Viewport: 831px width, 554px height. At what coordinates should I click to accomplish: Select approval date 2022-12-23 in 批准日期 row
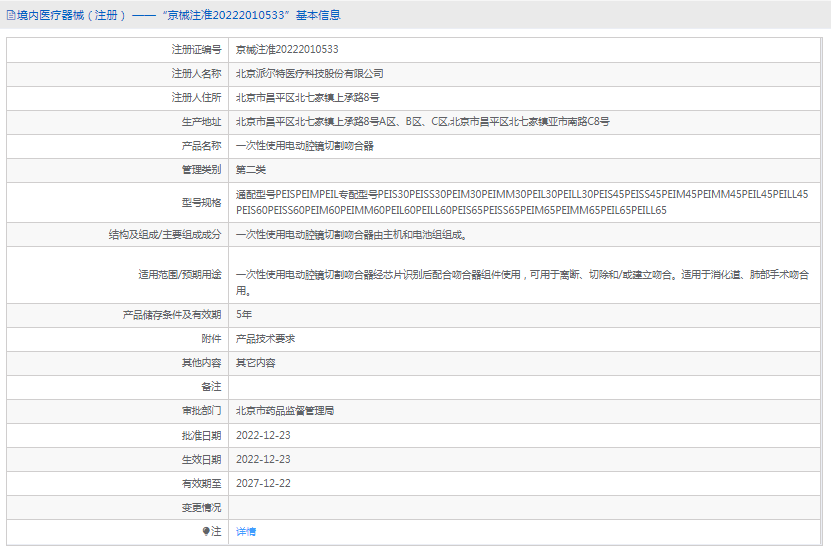pyautogui.click(x=263, y=435)
